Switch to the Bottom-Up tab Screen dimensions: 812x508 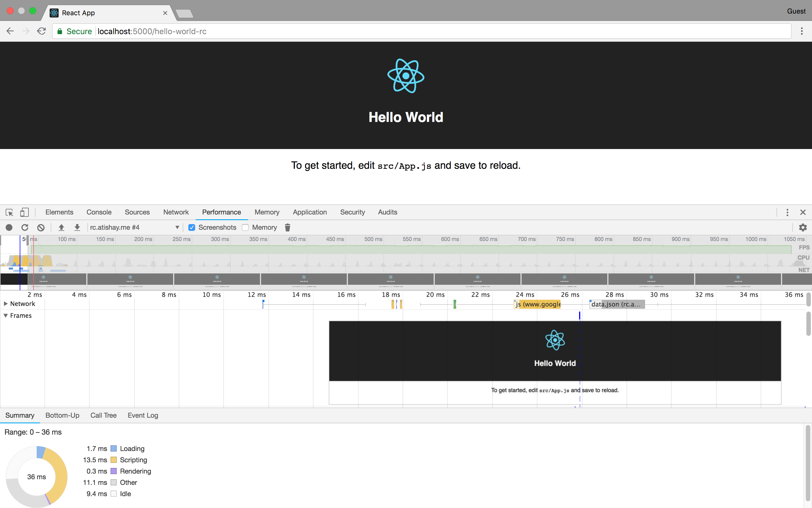click(62, 416)
